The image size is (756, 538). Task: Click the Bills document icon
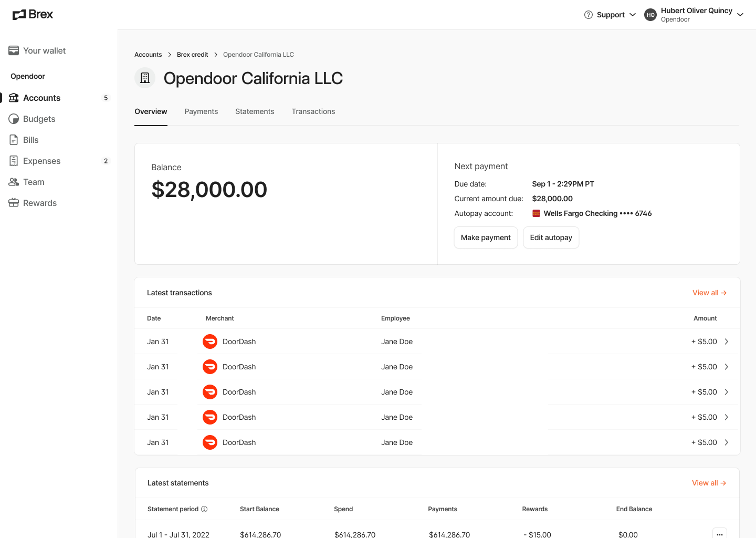pyautogui.click(x=14, y=140)
